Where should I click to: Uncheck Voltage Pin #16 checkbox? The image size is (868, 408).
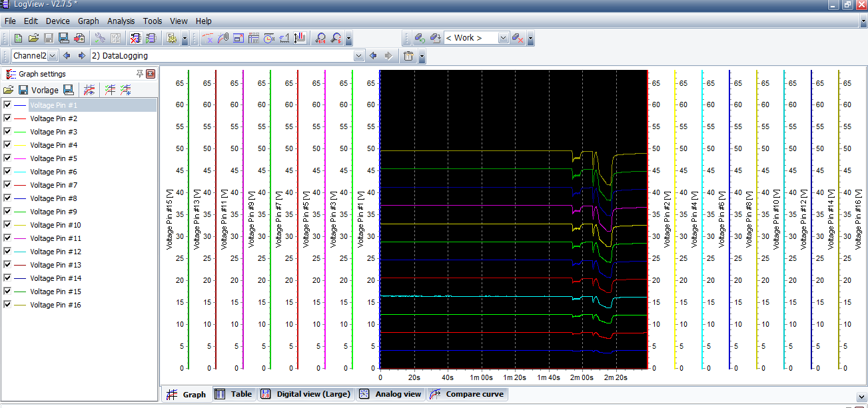tap(7, 305)
